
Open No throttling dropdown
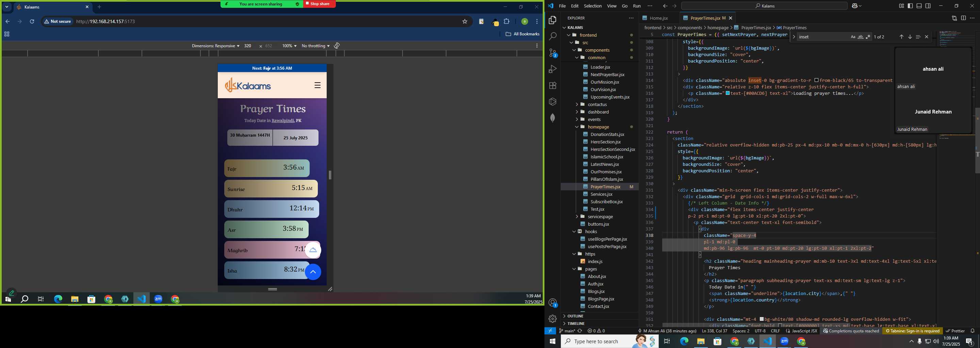point(315,46)
